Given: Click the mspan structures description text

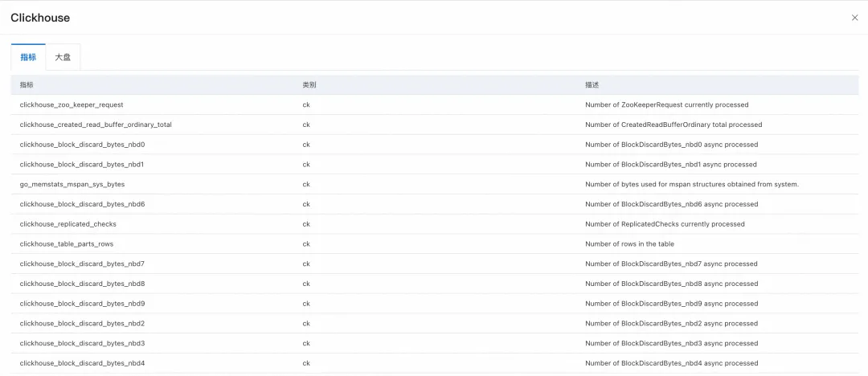Looking at the screenshot, I should [x=692, y=185].
